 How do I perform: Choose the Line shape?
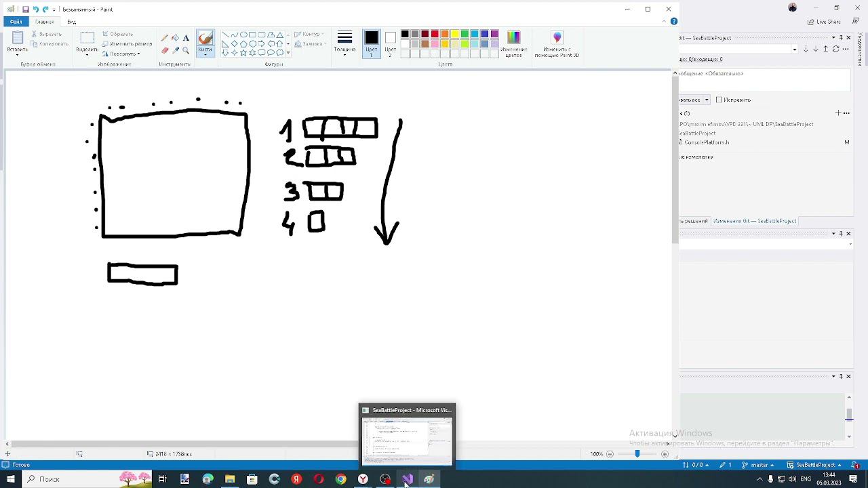tap(225, 35)
